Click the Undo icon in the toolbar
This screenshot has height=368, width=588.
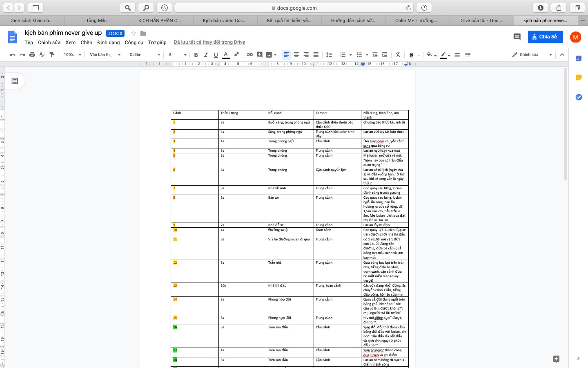[12, 55]
